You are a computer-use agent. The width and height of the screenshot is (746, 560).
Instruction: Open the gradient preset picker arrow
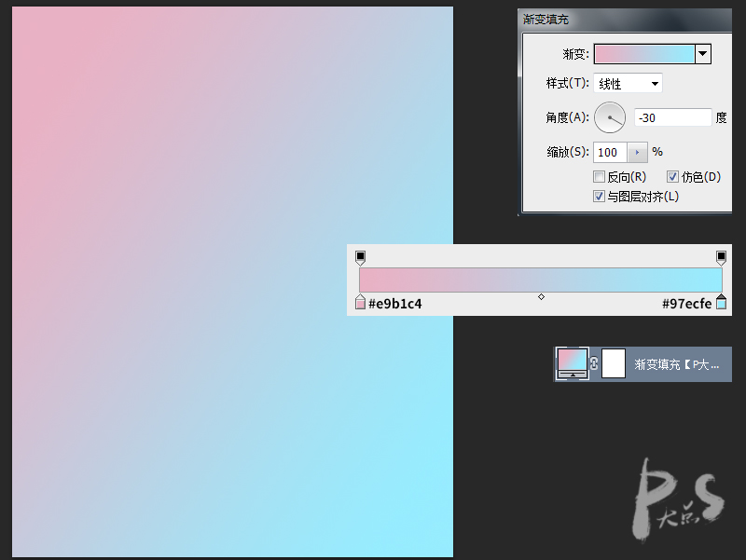click(703, 54)
